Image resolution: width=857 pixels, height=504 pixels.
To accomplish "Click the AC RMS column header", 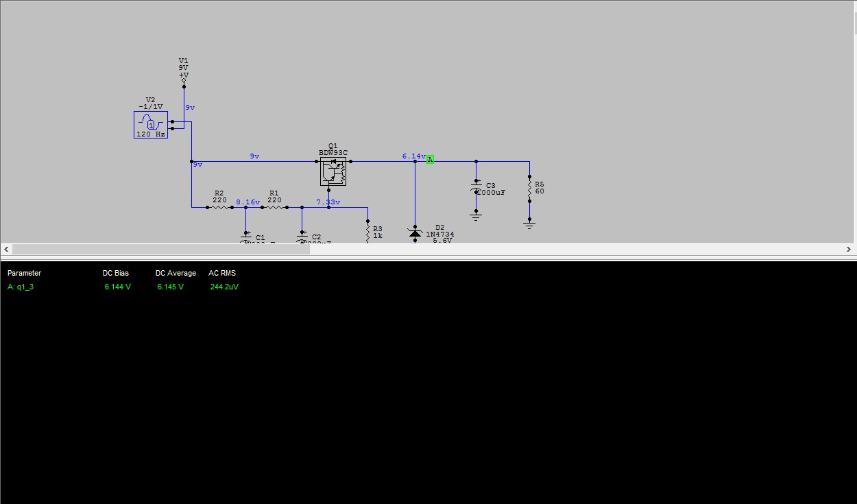I will 222,273.
